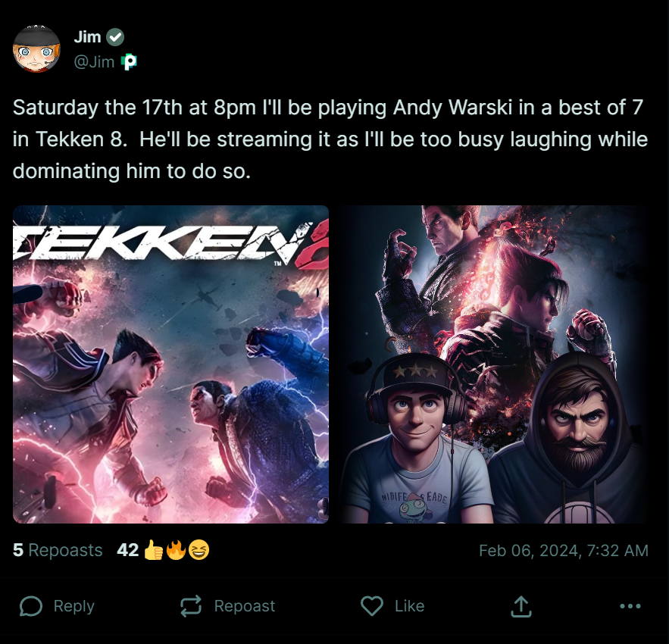Viewport: 669px width, 644px height.
Task: Click the laughing face reaction emoji
Action: [199, 550]
